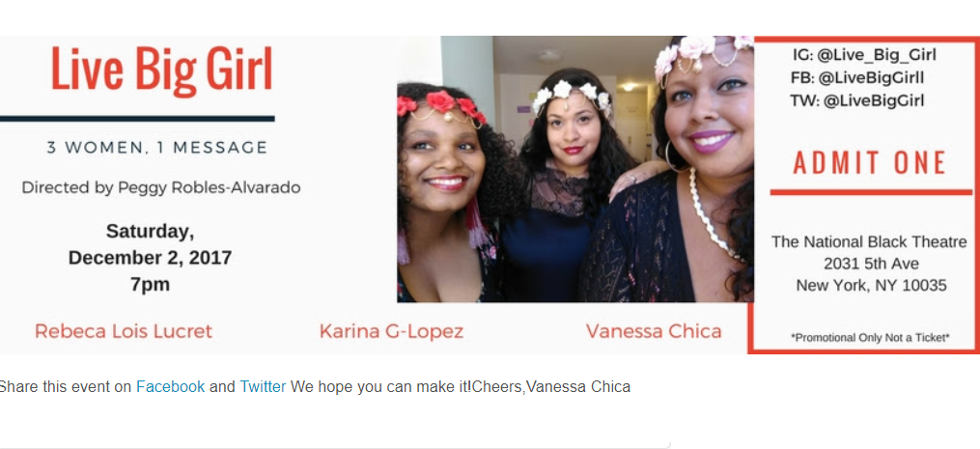Screen dimensions: 980x449
Task: Click the group photo of three women
Action: [575, 169]
